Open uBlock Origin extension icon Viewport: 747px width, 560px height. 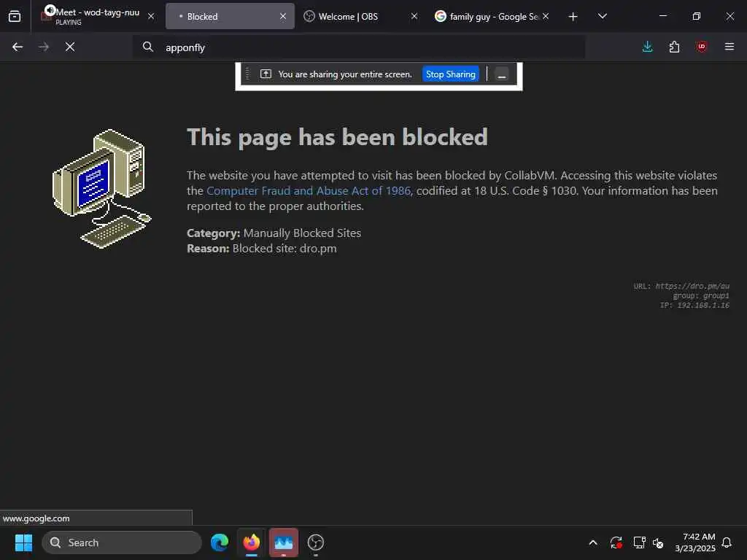pyautogui.click(x=702, y=47)
